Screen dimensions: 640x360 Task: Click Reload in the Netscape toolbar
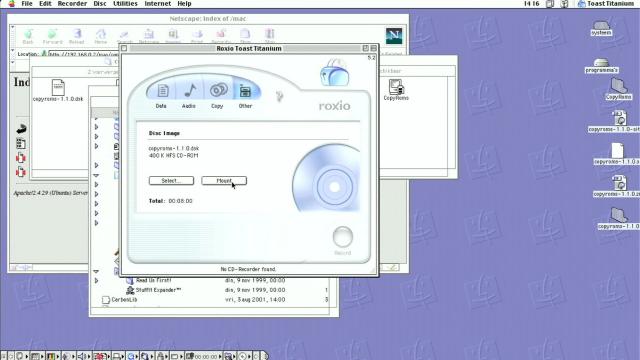coord(76,36)
